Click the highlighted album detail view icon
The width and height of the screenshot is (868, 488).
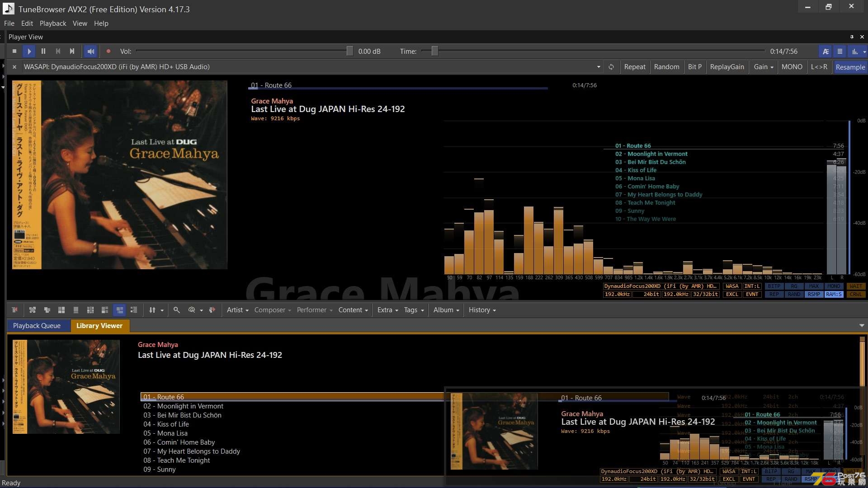(x=119, y=310)
